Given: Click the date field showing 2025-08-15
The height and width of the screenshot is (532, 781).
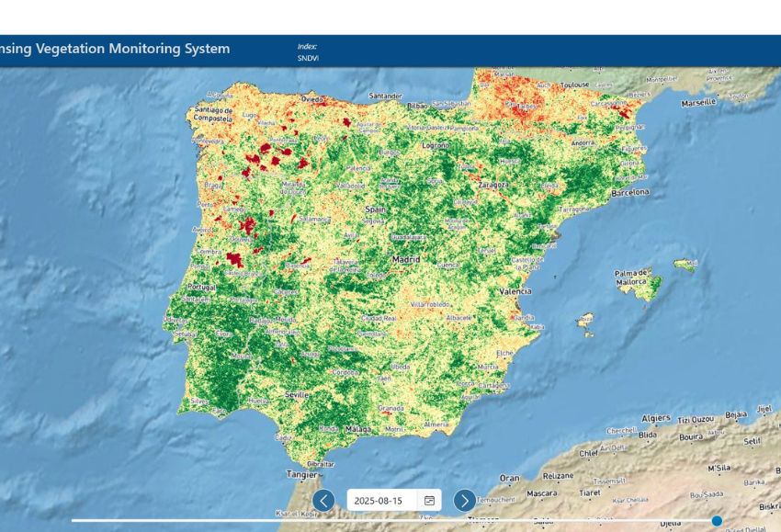Looking at the screenshot, I should [x=394, y=501].
